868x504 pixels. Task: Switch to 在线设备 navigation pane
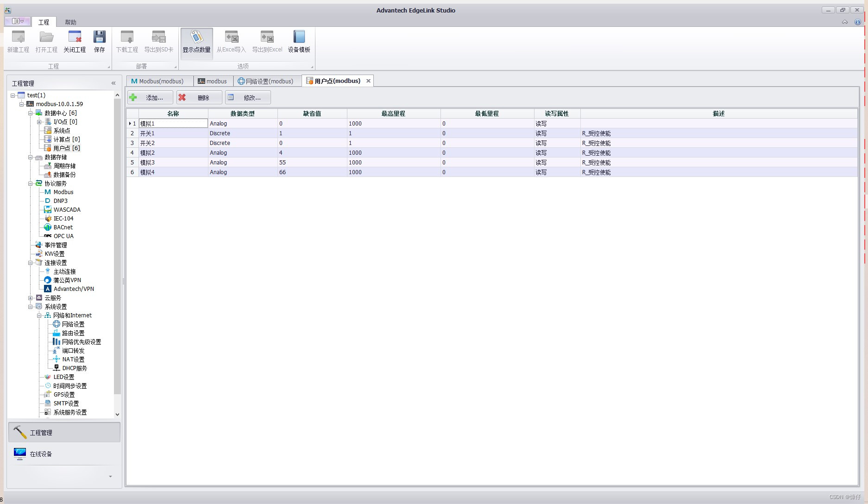(x=64, y=454)
